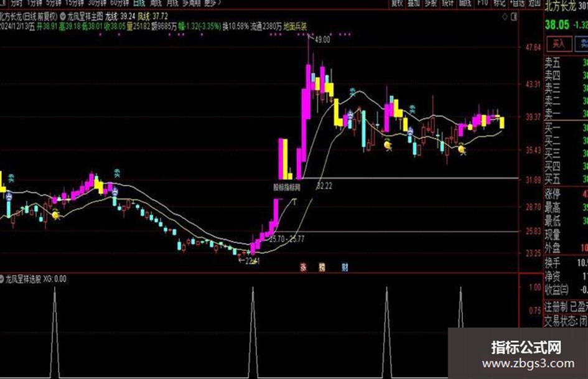Select the 1分钟 period tab

[x=34, y=2]
